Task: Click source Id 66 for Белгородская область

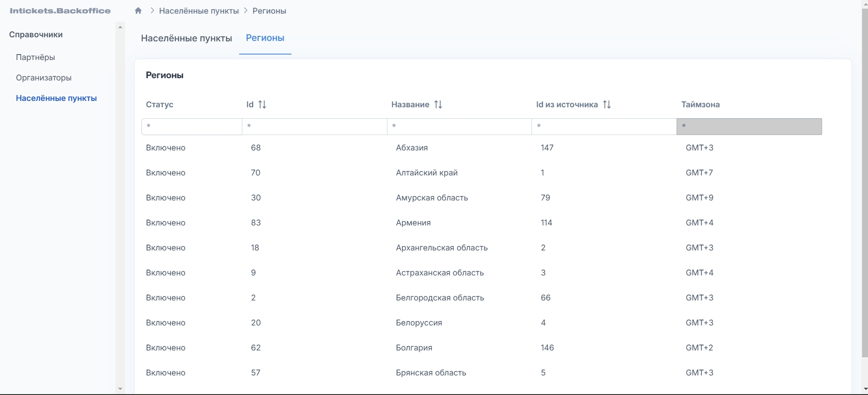Action: click(546, 298)
